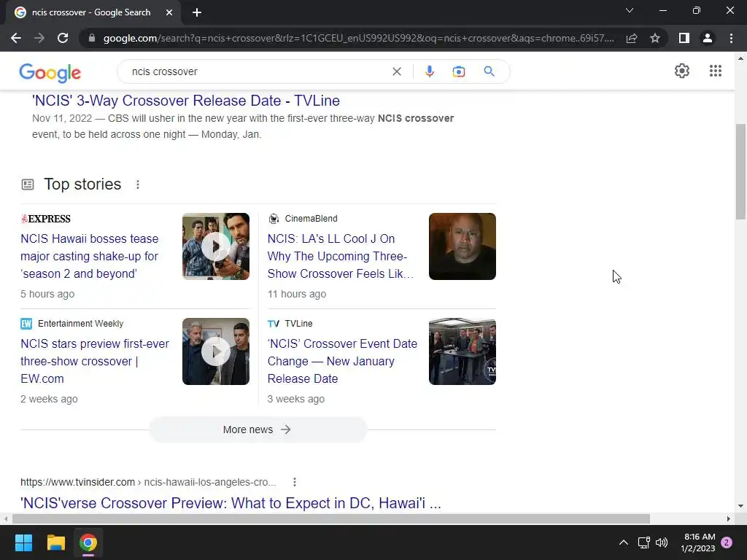Viewport: 747px width, 560px height.
Task: Show hidden system tray icons
Action: pyautogui.click(x=623, y=542)
